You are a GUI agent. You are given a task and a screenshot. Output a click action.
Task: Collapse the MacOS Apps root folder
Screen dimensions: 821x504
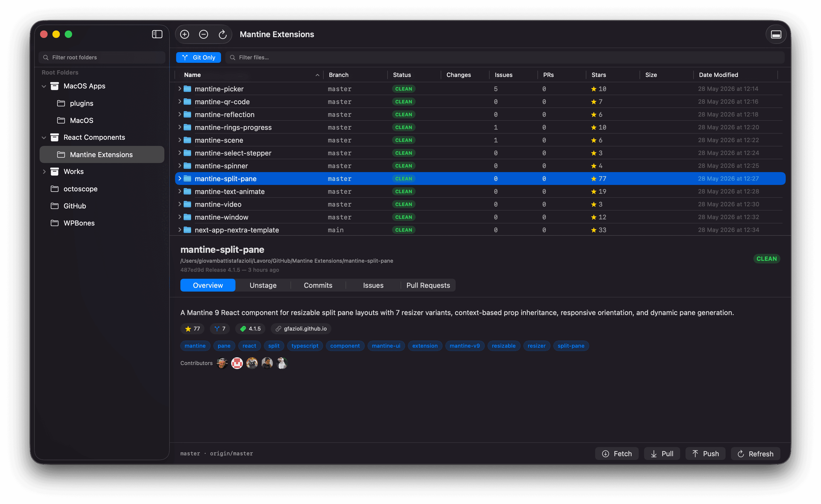44,86
